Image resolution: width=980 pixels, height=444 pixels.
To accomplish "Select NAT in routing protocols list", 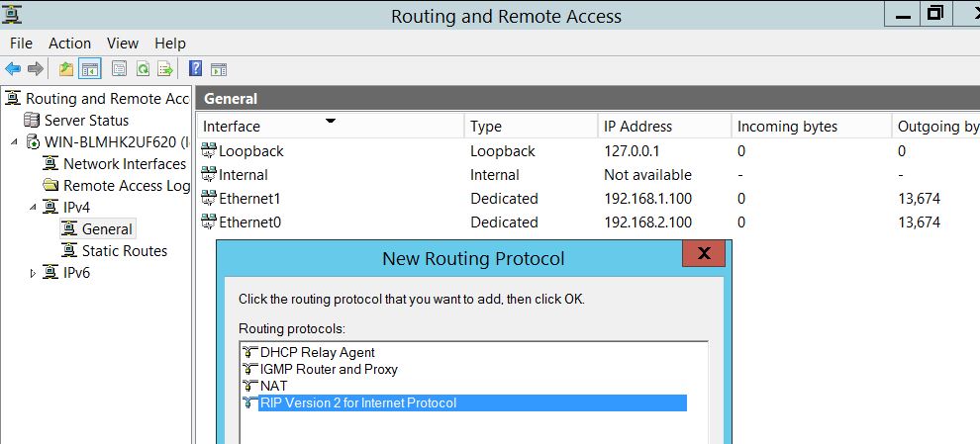I will (274, 386).
